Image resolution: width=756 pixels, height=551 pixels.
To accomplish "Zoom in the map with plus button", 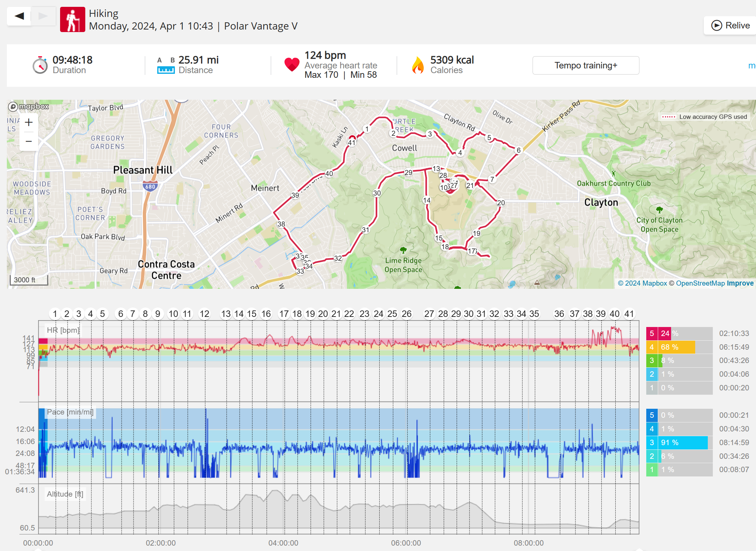I will tap(29, 122).
